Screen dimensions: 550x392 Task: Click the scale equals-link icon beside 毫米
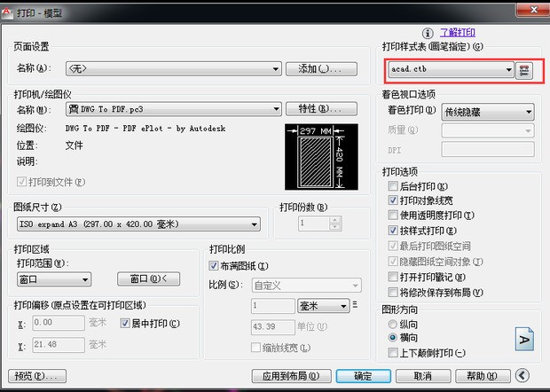(x=355, y=305)
